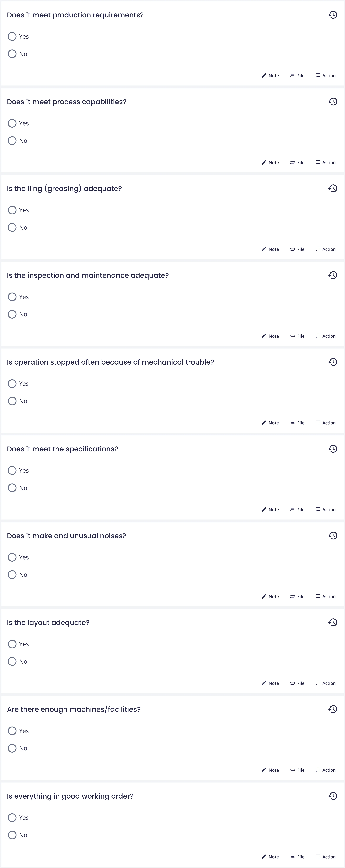345x868 pixels.
Task: Show history for good working order question
Action: [x=333, y=796]
